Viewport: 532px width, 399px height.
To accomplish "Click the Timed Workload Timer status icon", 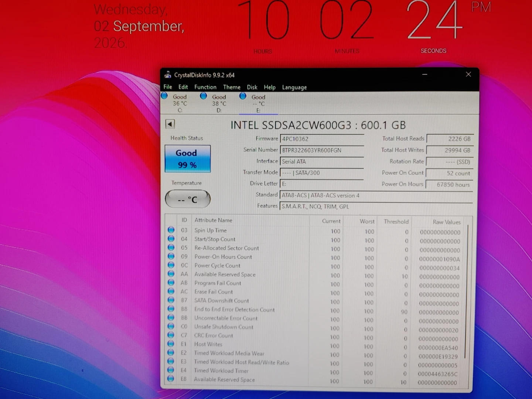I will tap(171, 370).
